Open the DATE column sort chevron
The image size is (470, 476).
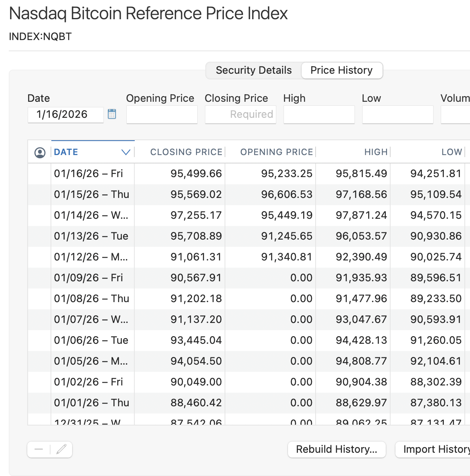pos(126,152)
